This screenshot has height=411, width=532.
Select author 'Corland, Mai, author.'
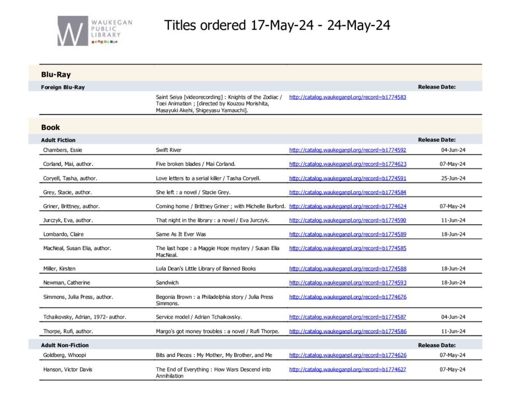pyautogui.click(x=68, y=164)
